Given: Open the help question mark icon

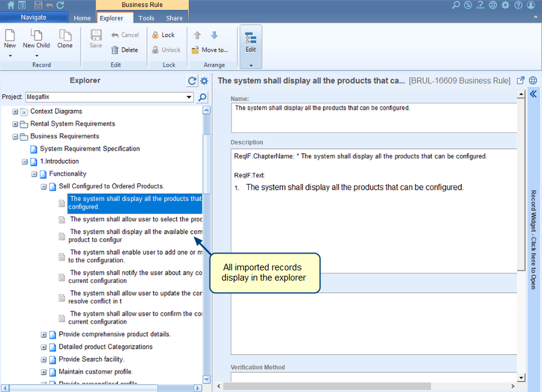Looking at the screenshot, I should 518,5.
